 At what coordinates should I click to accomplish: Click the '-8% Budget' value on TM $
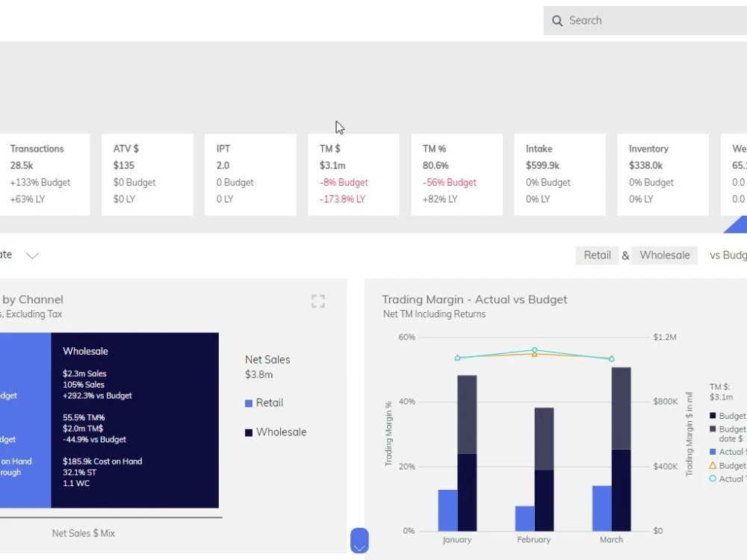coord(344,182)
